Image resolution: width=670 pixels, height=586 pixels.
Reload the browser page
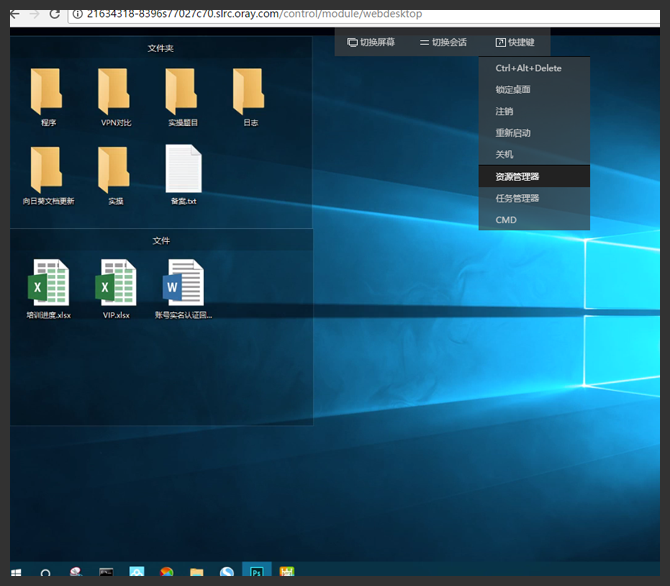coord(55,14)
